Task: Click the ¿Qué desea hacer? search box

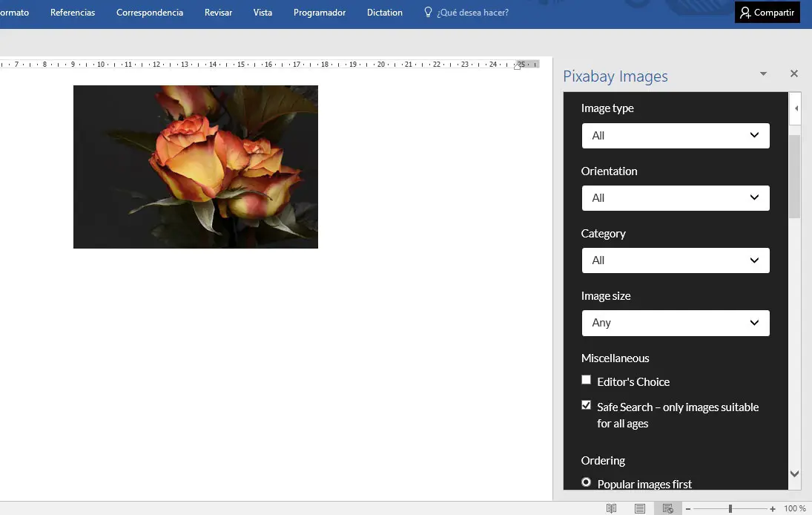Action: 472,13
